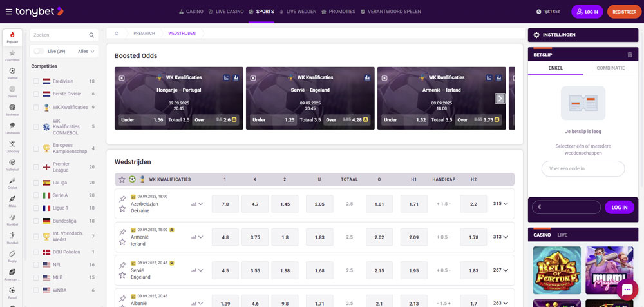Screen dimensions: 644x307
Task: Check the NFL competition box
Action: 36,265
